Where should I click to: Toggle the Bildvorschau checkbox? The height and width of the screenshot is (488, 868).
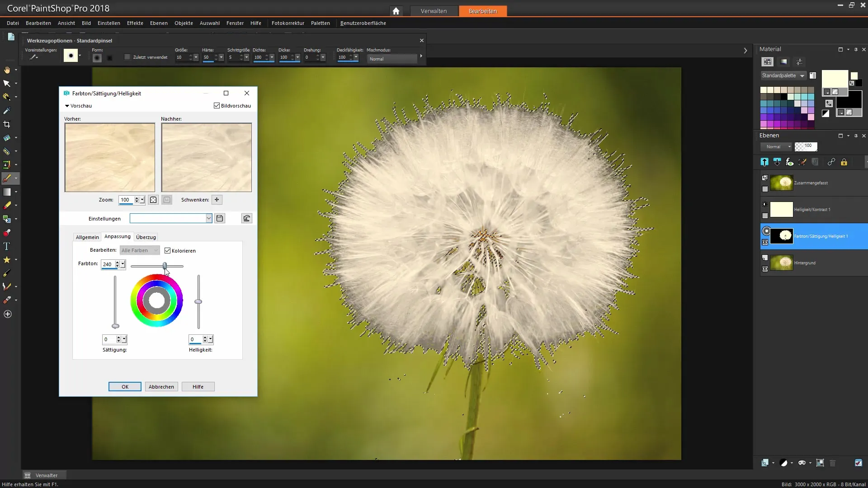tap(217, 106)
